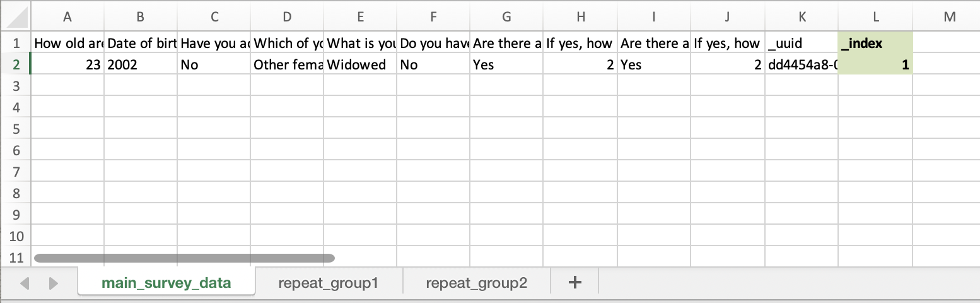
Task: Select column M header
Action: click(949, 17)
